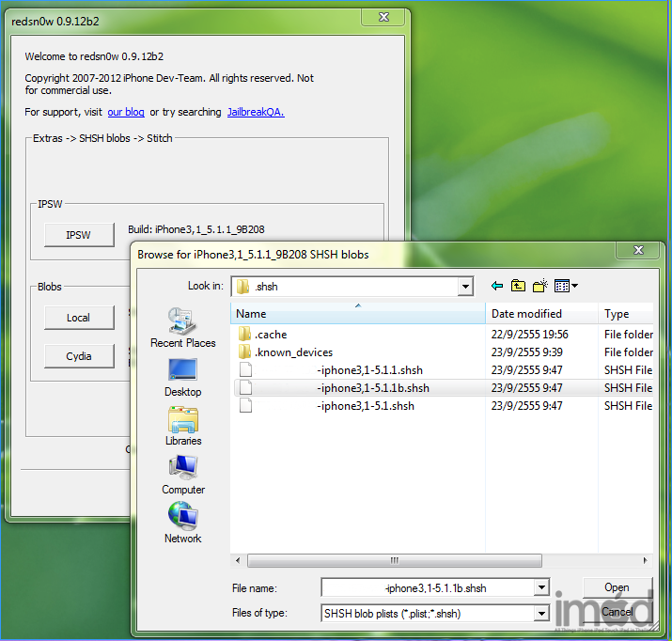Click the 22/9/2555 19:56 date cell
This screenshot has width=672, height=641.
click(x=530, y=335)
